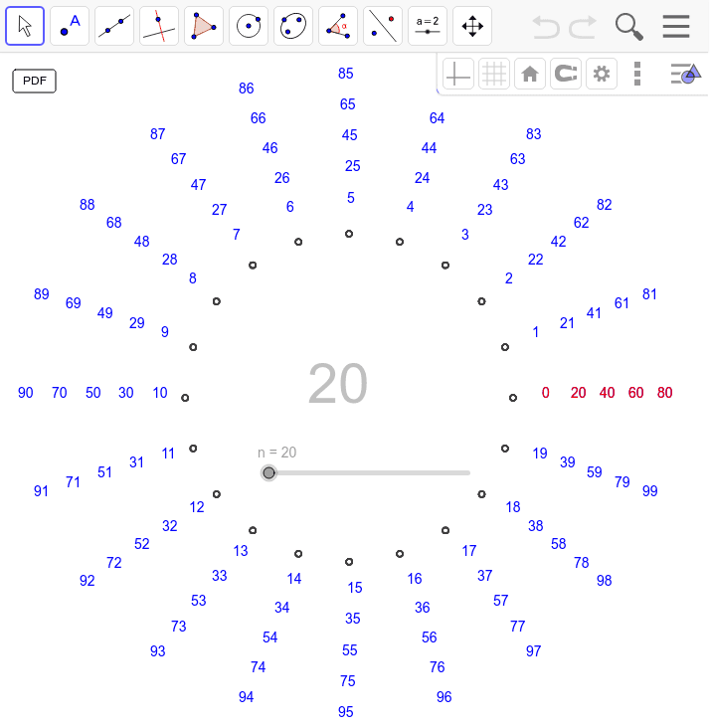Click the blue label 50
This screenshot has height=728, width=710.
pos(92,393)
